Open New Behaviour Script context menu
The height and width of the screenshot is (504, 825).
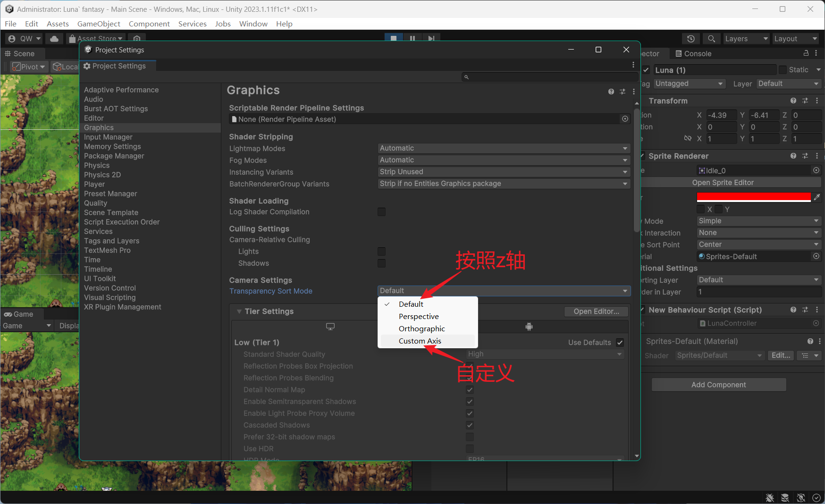817,310
